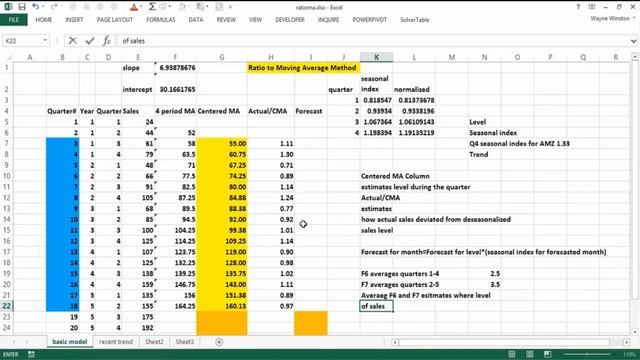Click the macro recording icon in status bar

pos(31,354)
